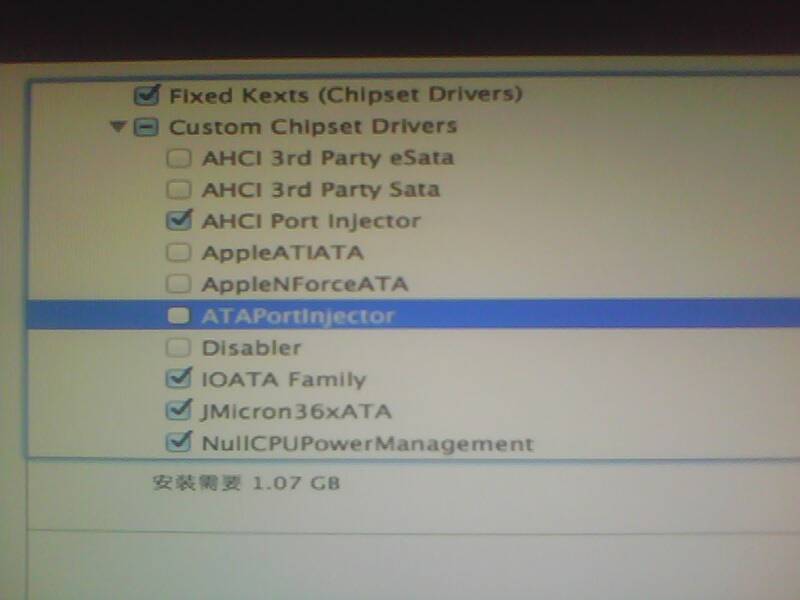Check the highlighted ATAPortInjector checkbox
Screen dimensions: 800x600
point(179,316)
